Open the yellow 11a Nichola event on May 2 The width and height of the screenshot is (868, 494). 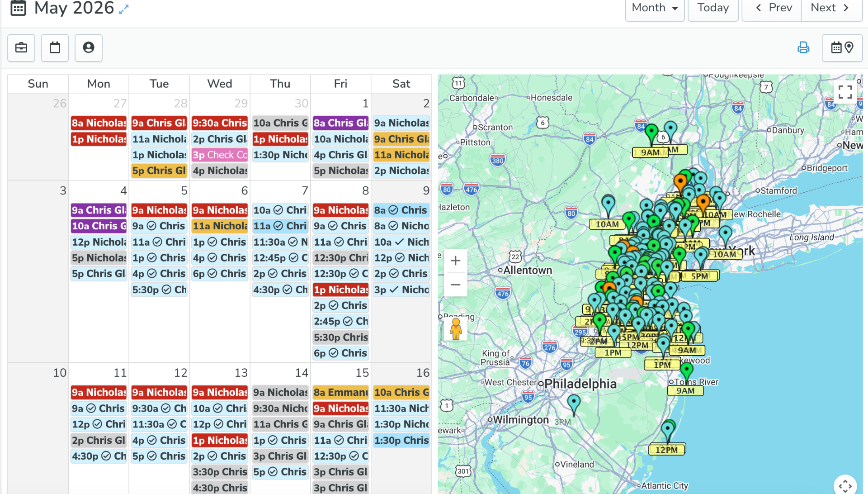401,155
